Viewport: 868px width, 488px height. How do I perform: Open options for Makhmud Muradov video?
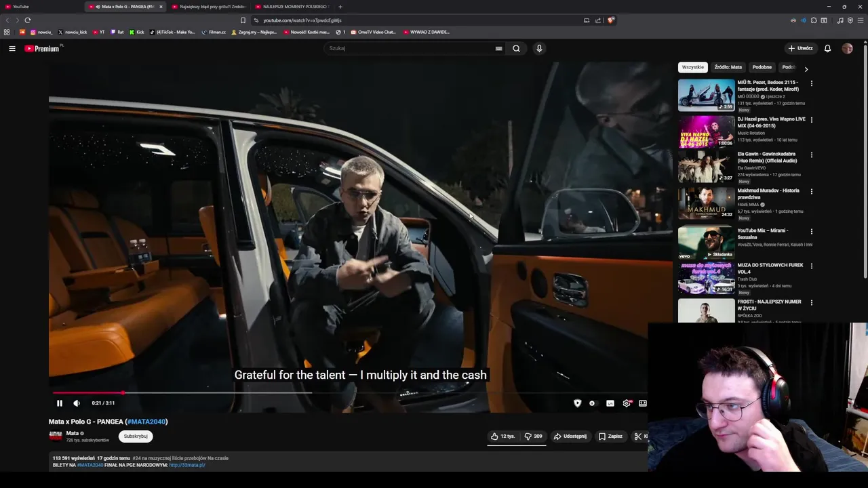click(811, 192)
